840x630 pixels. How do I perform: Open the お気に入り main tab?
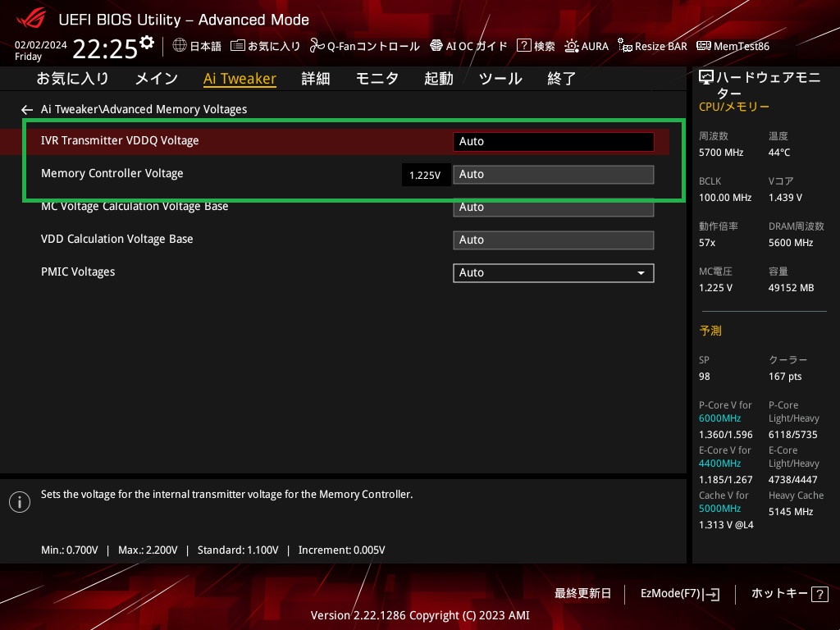pos(72,79)
